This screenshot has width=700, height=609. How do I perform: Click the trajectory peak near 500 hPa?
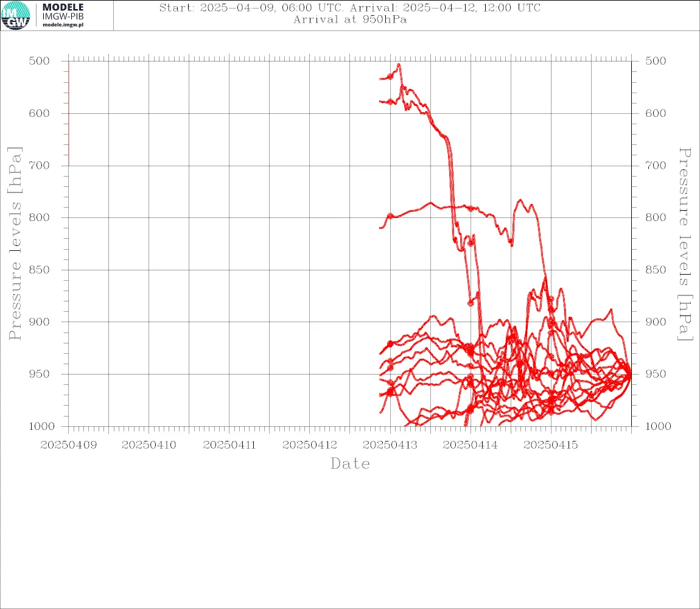(x=399, y=65)
